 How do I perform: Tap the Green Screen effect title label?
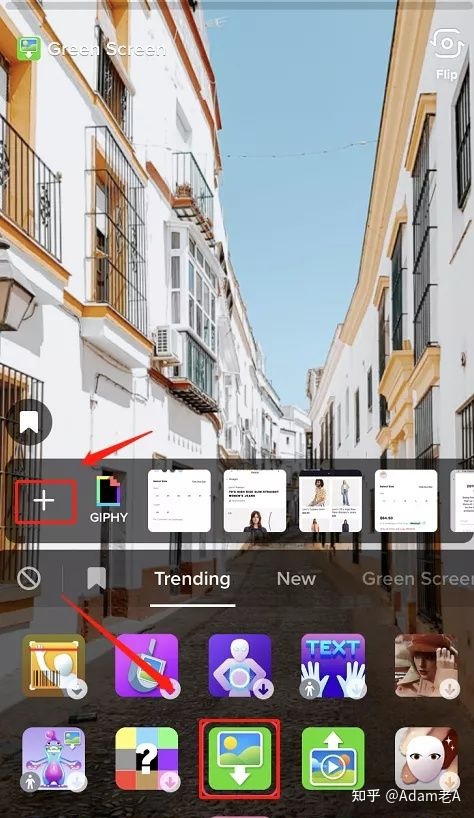point(107,49)
